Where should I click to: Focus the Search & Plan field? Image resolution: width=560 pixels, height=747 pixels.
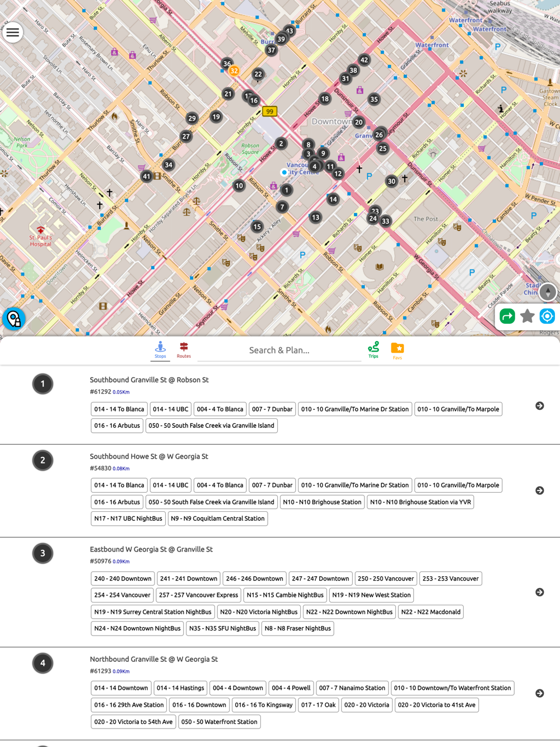(279, 351)
